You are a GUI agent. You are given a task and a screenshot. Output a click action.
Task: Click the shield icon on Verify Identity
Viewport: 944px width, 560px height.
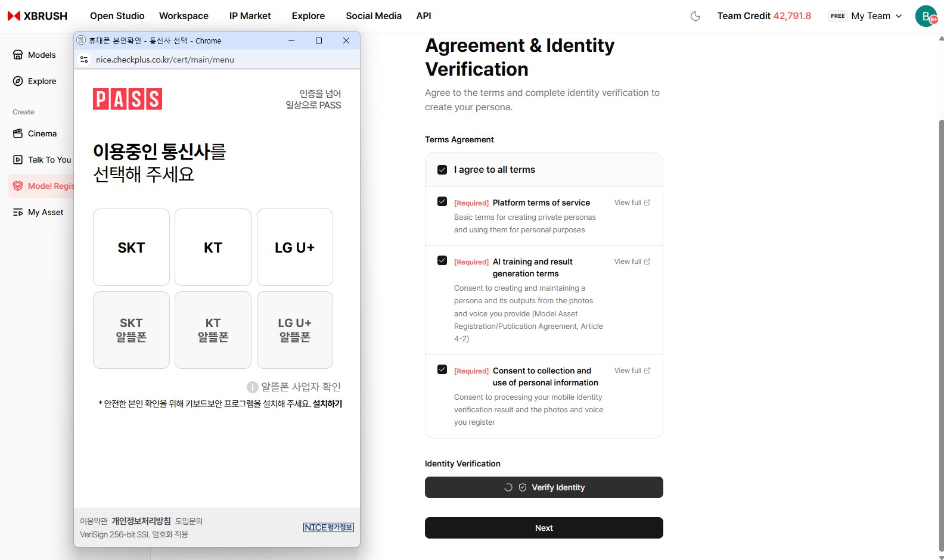point(523,487)
